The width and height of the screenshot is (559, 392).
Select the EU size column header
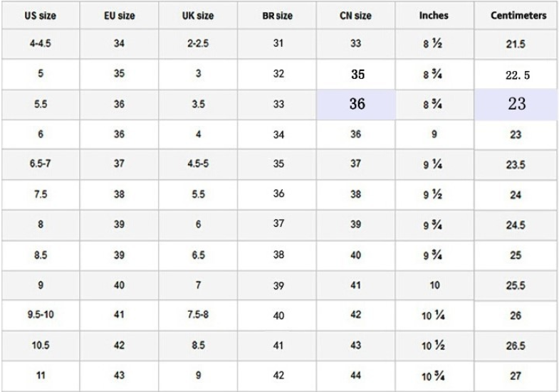point(119,15)
